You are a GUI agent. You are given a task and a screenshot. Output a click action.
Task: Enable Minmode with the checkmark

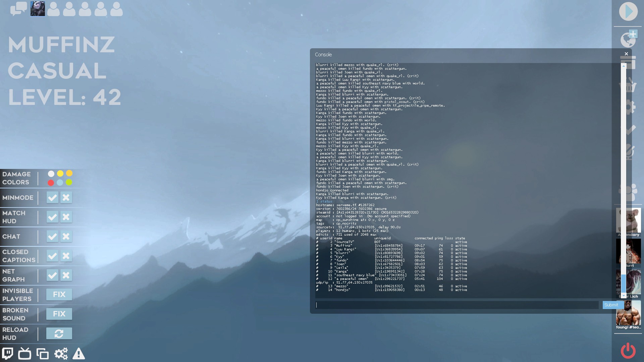tap(52, 197)
